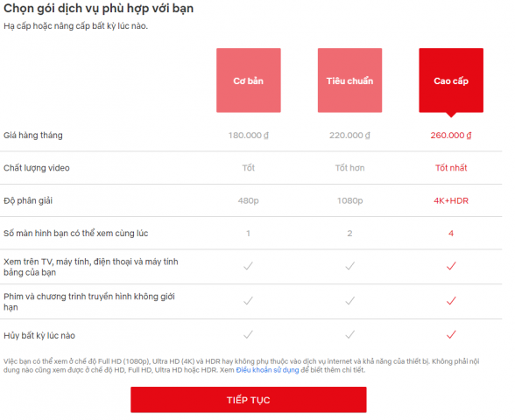This screenshot has height=420, width=515.
Task: Select the Tiêu chuẩn plan tile
Action: (349, 80)
